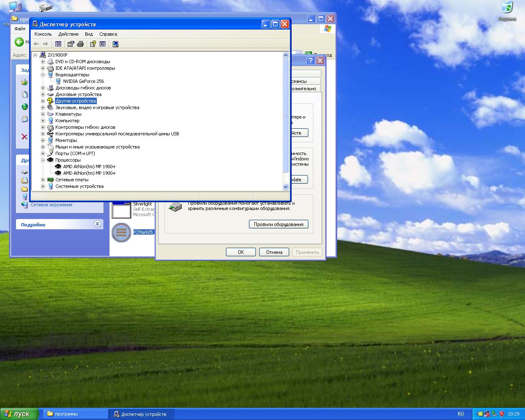The width and height of the screenshot is (525, 420).
Task: Select the Системные устройства tree row
Action: [80, 186]
